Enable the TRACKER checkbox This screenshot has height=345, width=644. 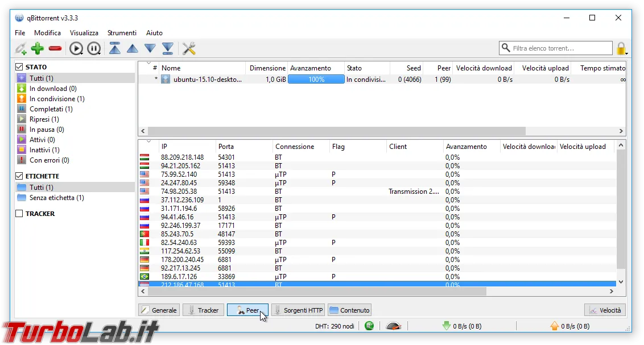pyautogui.click(x=19, y=213)
